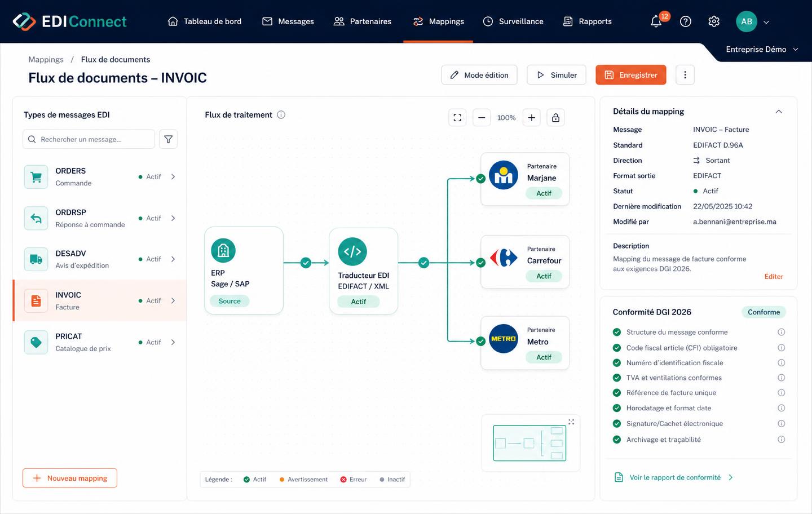Click the Mode édition button
The height and width of the screenshot is (514, 812).
(x=479, y=75)
